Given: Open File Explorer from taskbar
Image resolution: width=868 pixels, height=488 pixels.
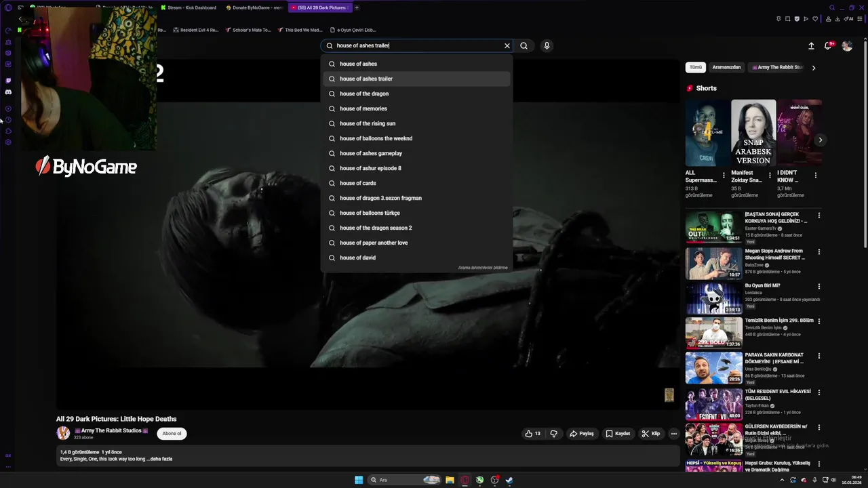Looking at the screenshot, I should 450,480.
